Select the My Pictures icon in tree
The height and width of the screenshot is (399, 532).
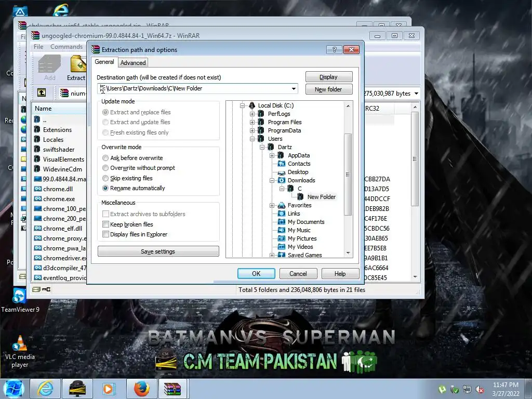tap(282, 238)
